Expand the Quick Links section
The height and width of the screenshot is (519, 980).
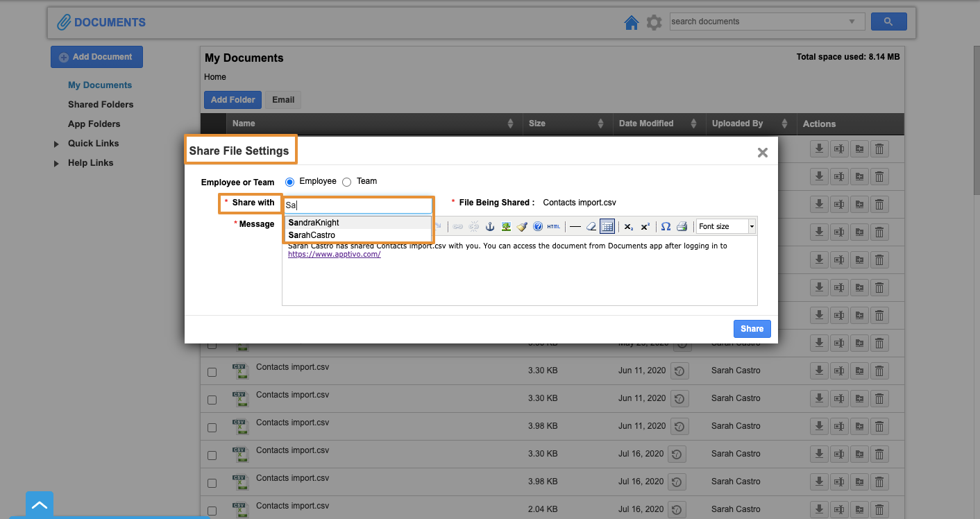point(56,144)
